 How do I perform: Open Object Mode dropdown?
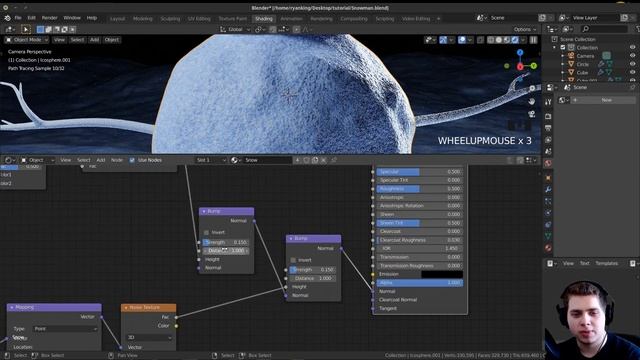pos(27,40)
